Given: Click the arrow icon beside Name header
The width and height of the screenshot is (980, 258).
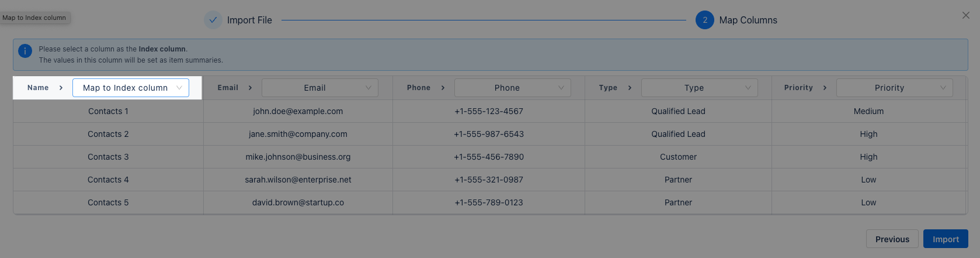Looking at the screenshot, I should (x=61, y=88).
